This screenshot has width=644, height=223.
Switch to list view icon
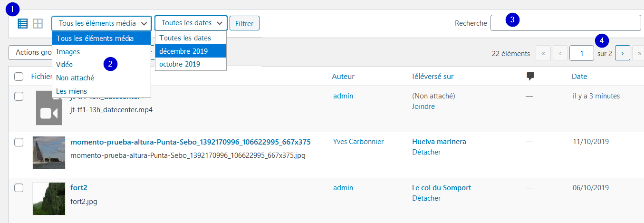point(22,23)
